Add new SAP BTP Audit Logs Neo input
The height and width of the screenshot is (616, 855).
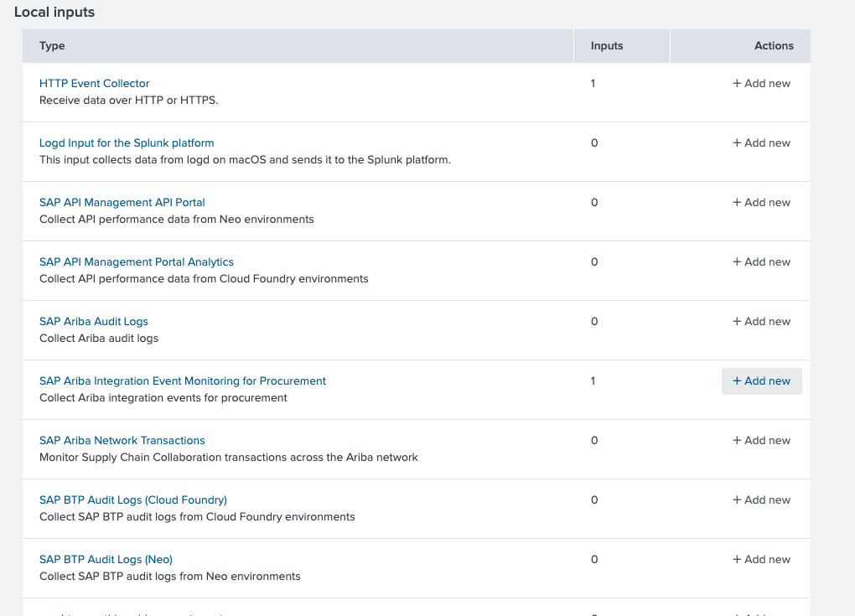click(x=761, y=560)
